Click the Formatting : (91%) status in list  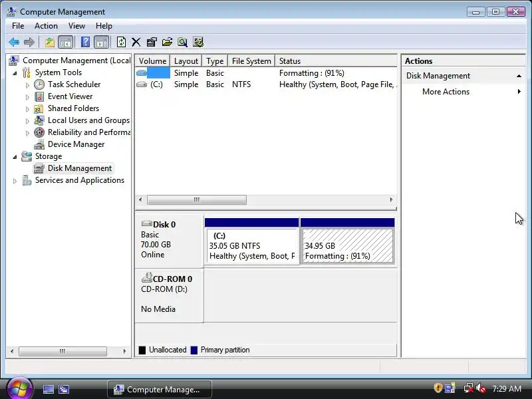pyautogui.click(x=311, y=73)
